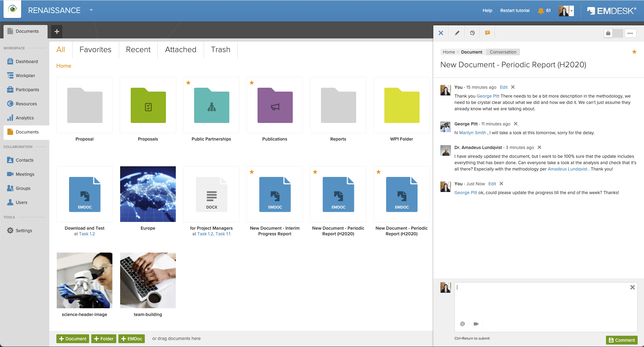The height and width of the screenshot is (347, 644).
Task: Open Analytics from the workspace sidebar
Action: click(25, 118)
